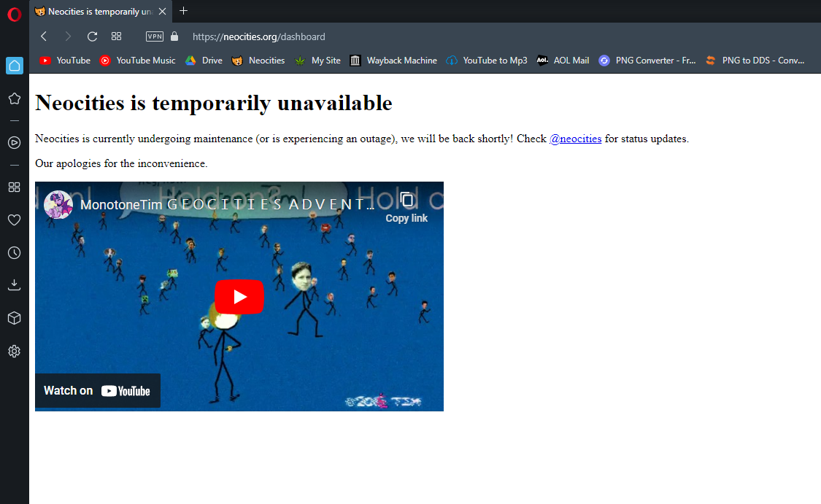Open History clock icon in sidebar

pyautogui.click(x=14, y=252)
